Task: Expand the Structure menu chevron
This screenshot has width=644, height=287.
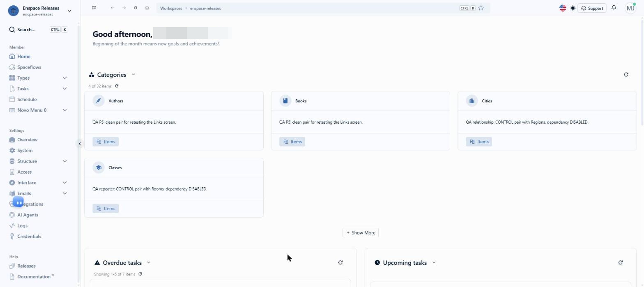Action: [x=64, y=161]
